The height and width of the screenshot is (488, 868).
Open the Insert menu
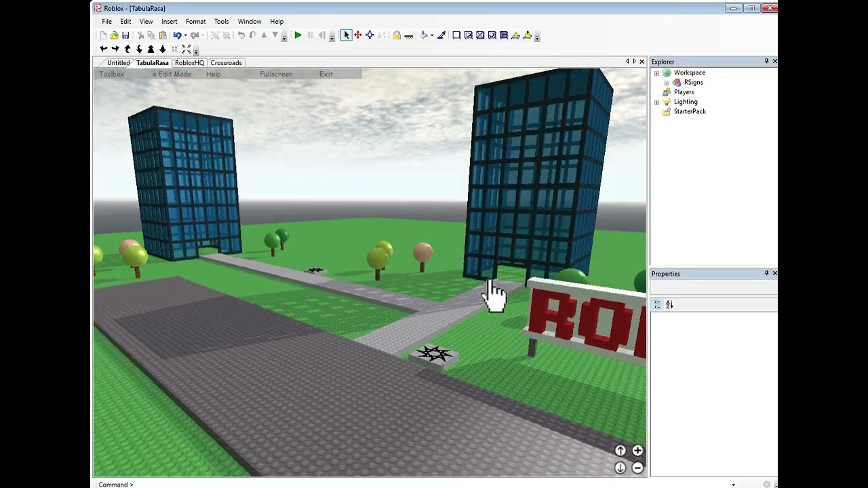[x=170, y=22]
